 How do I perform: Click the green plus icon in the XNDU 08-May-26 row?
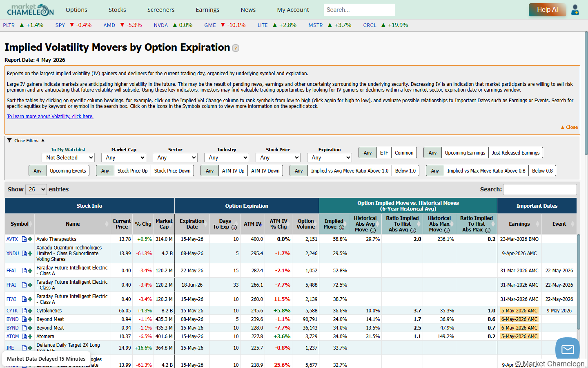tap(30, 254)
